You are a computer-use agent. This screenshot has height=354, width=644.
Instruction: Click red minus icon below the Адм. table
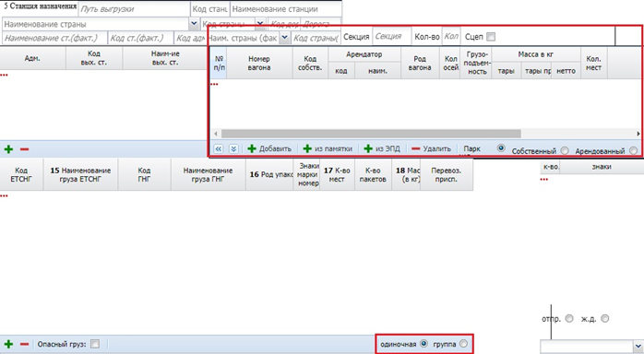(24, 149)
